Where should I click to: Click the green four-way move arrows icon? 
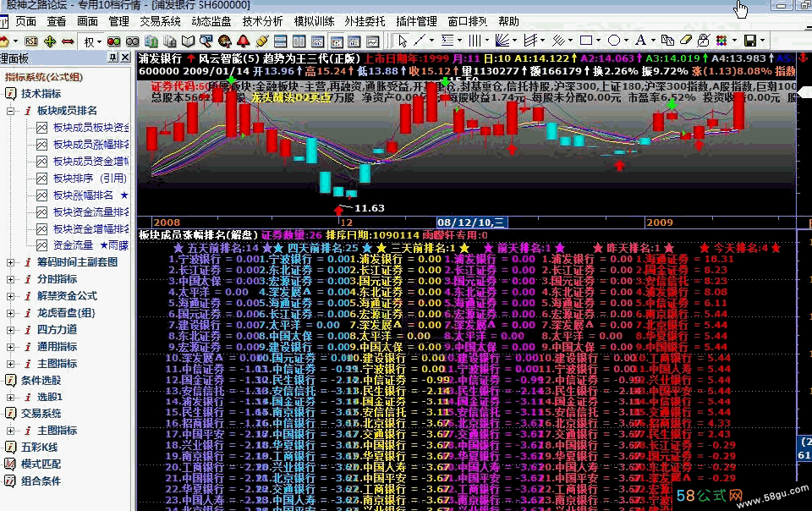pyautogui.click(x=50, y=41)
